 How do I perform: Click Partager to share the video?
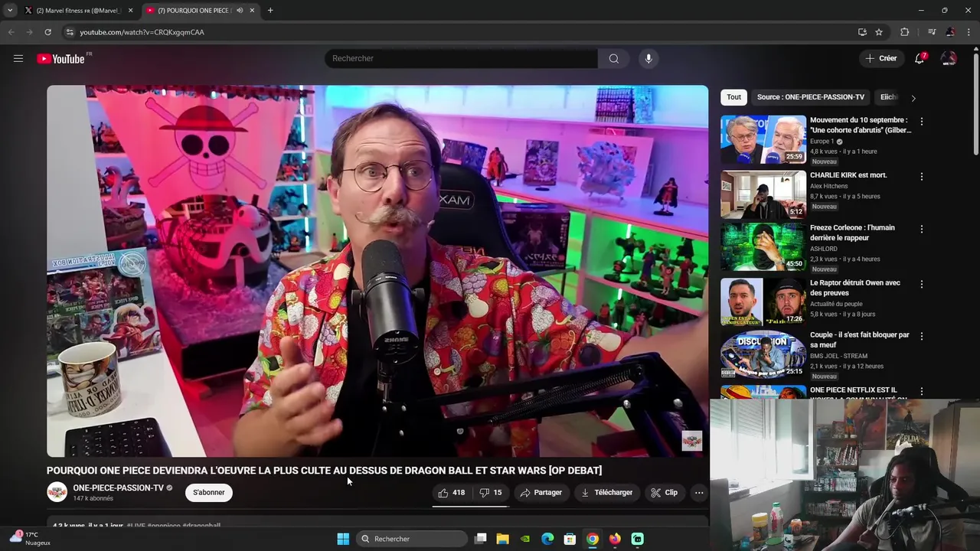[x=541, y=493]
